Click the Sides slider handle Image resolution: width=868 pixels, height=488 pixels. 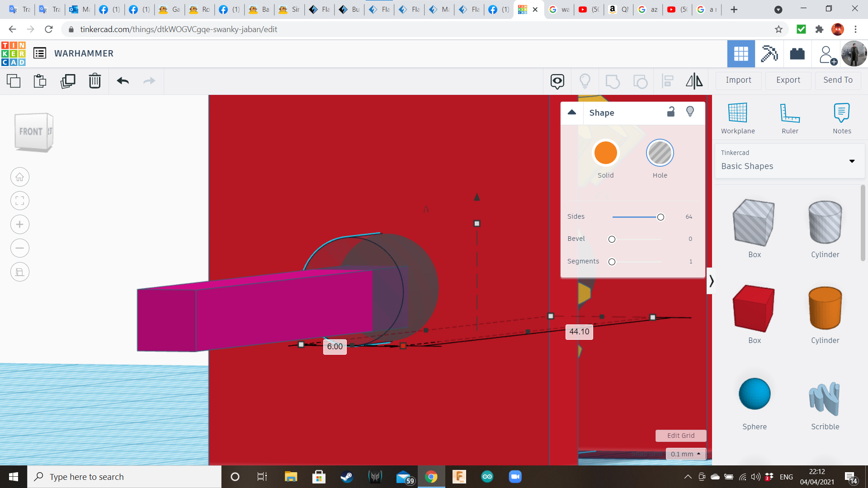(660, 217)
